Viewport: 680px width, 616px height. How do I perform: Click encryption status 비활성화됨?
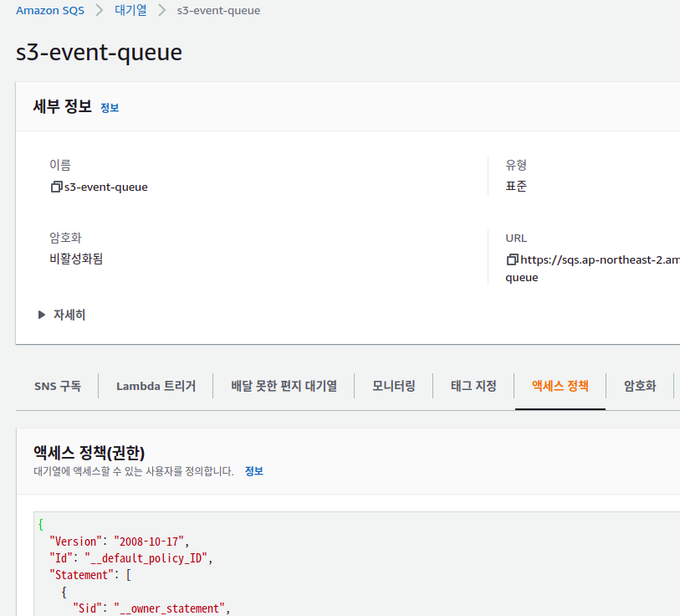pos(76,259)
